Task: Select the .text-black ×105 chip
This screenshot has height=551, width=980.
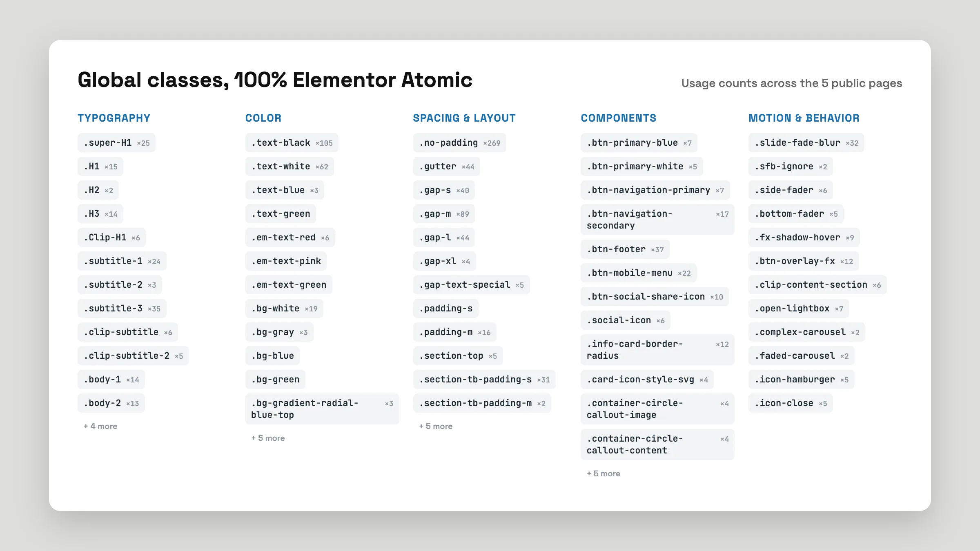Action: [292, 143]
